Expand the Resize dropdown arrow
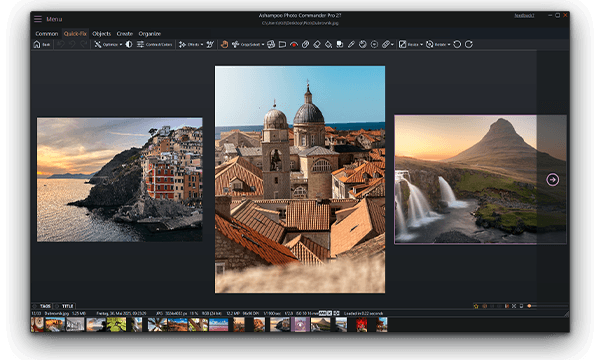 pos(421,45)
